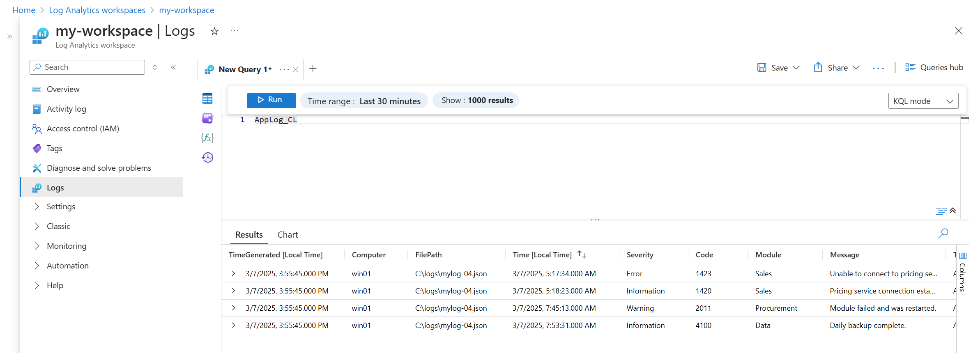Add a new query tab
The image size is (980, 353).
pyautogui.click(x=313, y=69)
